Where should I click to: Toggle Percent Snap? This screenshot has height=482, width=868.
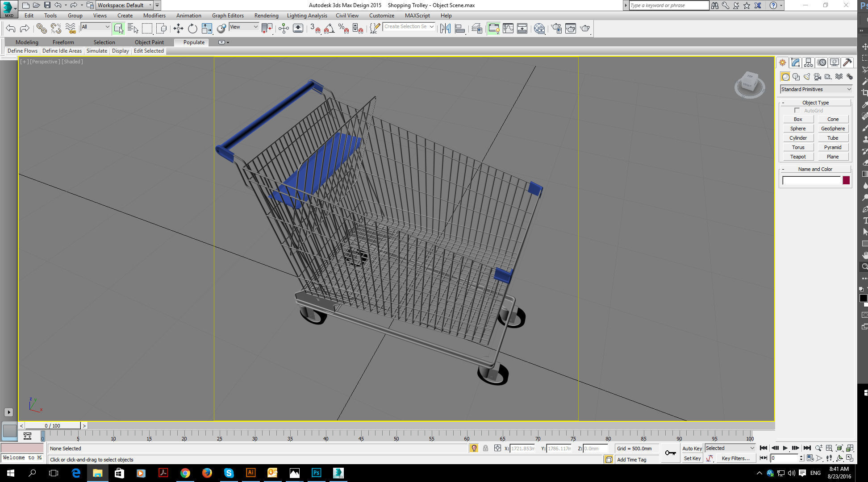[343, 29]
